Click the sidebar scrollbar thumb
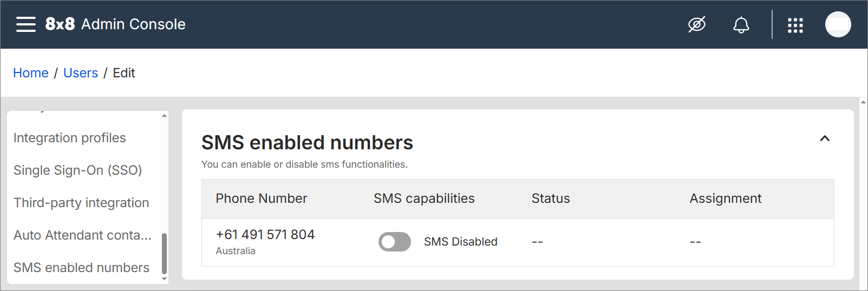Viewport: 868px width, 291px height. 164,253
